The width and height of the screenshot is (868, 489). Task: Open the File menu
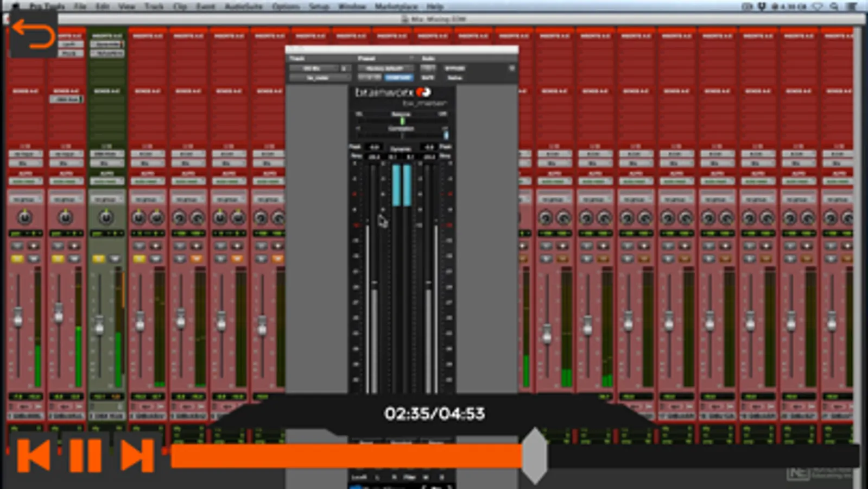[80, 7]
